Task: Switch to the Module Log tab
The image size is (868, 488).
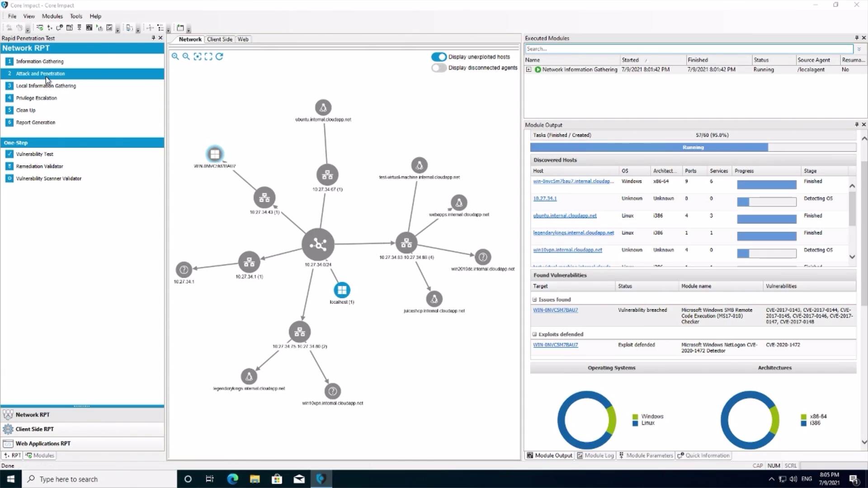Action: (595, 455)
